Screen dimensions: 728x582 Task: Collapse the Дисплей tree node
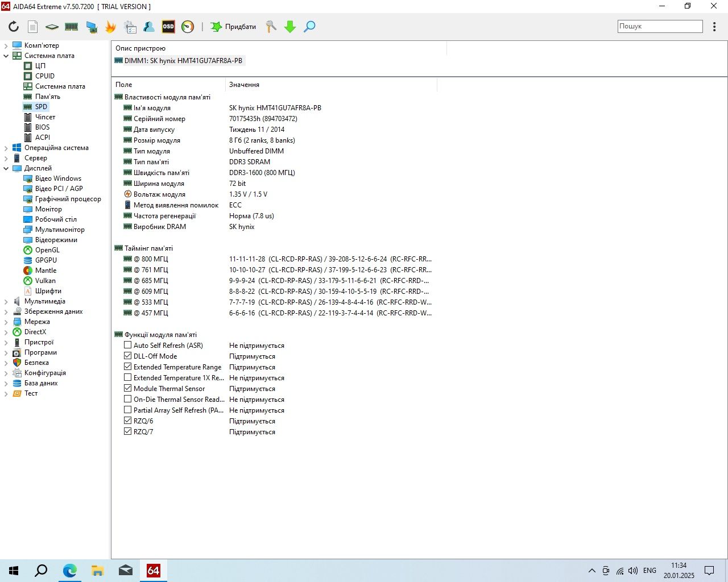point(6,168)
